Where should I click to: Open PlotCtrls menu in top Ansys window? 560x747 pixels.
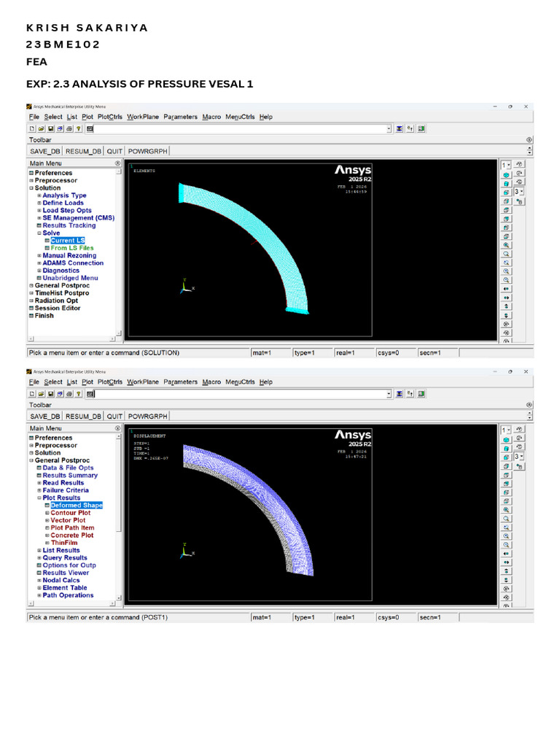[109, 117]
